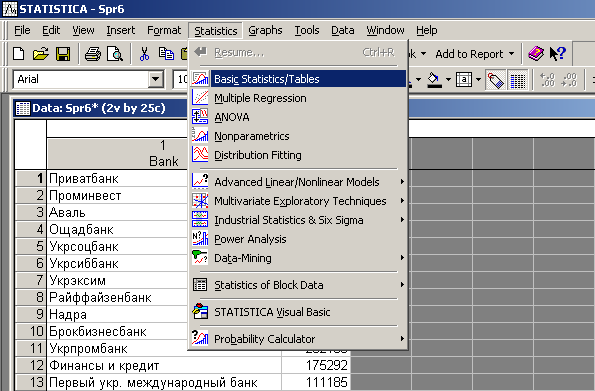Click the text box format icon
595x391 pixels.
click(464, 80)
